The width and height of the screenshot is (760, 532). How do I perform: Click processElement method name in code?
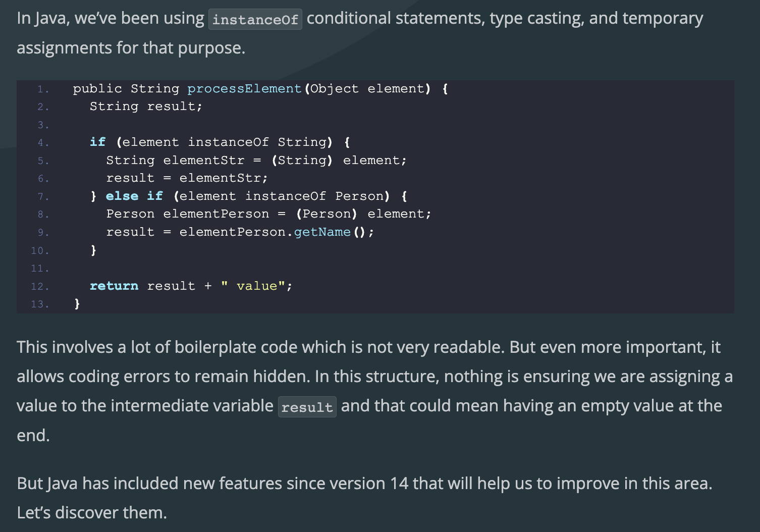click(x=244, y=88)
